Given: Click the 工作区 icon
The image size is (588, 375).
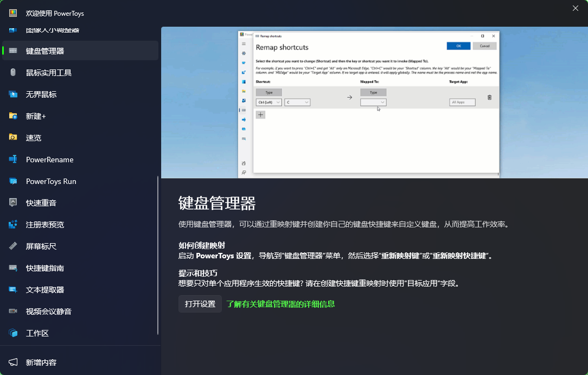Looking at the screenshot, I should (13, 333).
